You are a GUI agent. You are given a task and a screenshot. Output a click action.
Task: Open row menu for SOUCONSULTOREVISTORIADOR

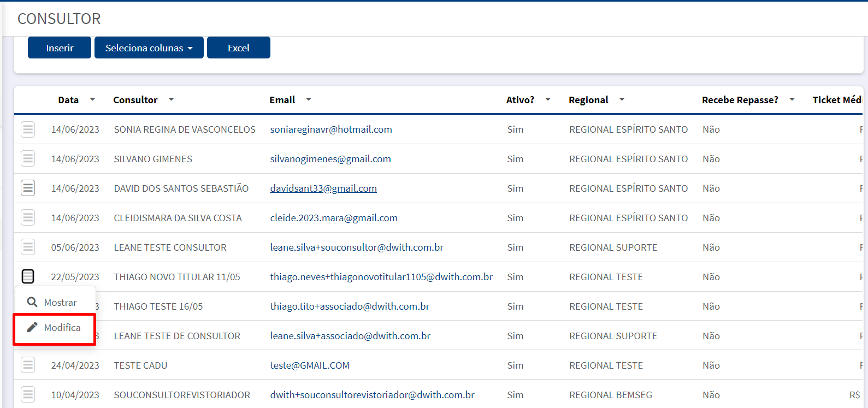click(28, 395)
